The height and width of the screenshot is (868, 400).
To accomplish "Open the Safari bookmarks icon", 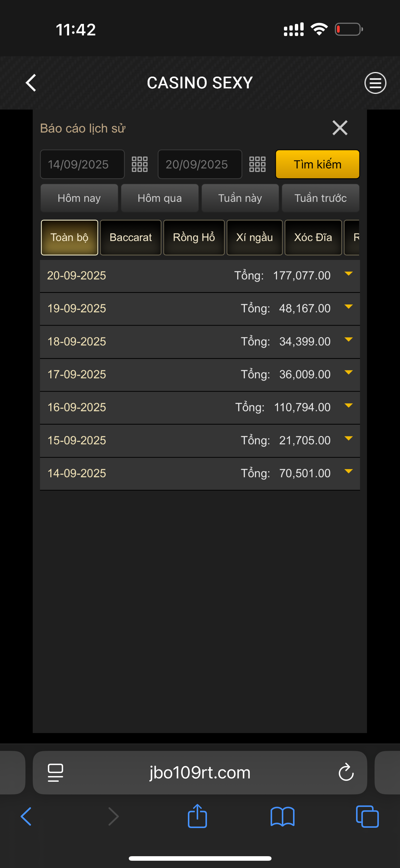I will [x=282, y=816].
